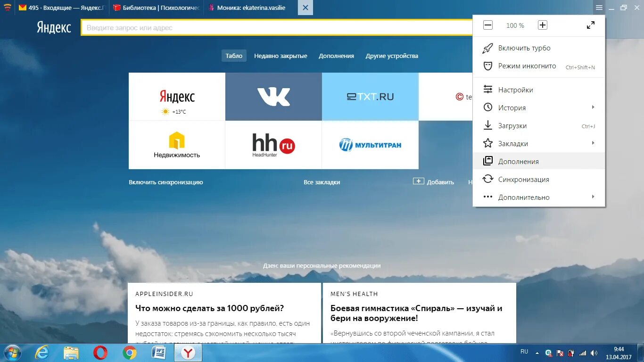Open File Explorer folder from taskbar
Image resolution: width=644 pixels, height=362 pixels.
(71, 353)
